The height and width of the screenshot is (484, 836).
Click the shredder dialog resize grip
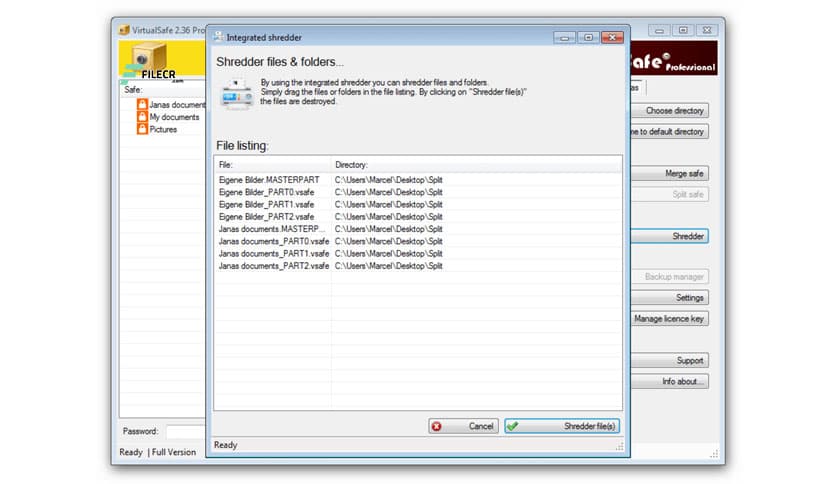620,447
